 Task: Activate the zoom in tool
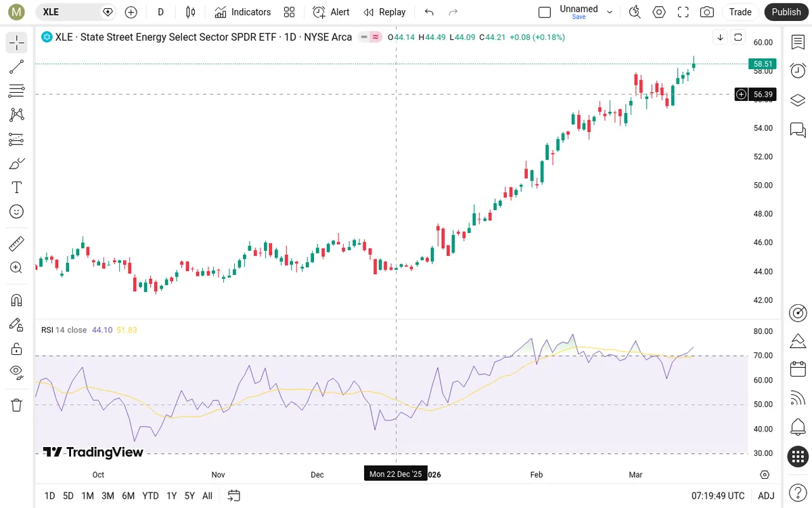(17, 268)
